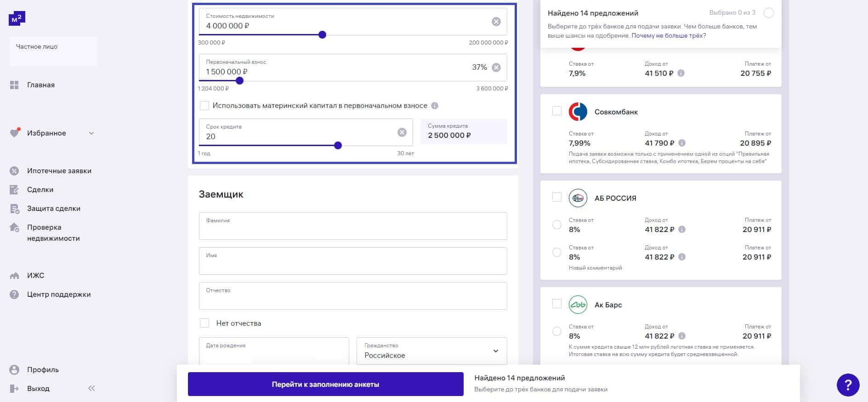Click the Выход logout icon
The width and height of the screenshot is (868, 402).
click(14, 389)
